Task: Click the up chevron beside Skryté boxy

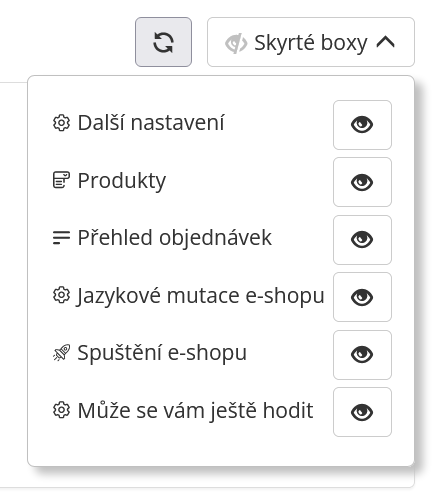Action: pyautogui.click(x=386, y=42)
